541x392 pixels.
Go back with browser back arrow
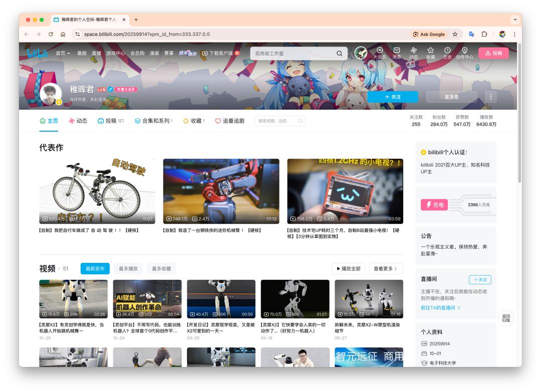(27, 34)
